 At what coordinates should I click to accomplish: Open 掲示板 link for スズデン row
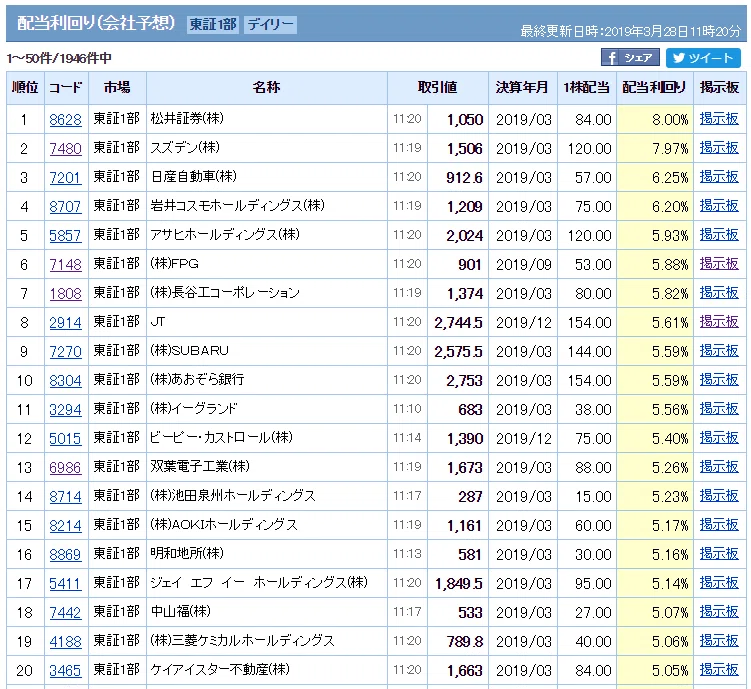pos(719,148)
